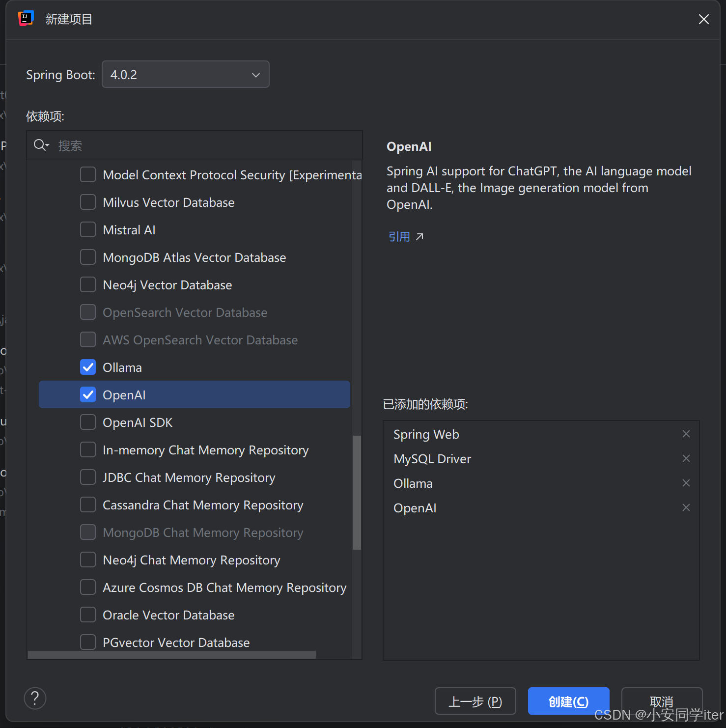
Task: Enable In-memory Chat Memory Repository
Action: [88, 449]
